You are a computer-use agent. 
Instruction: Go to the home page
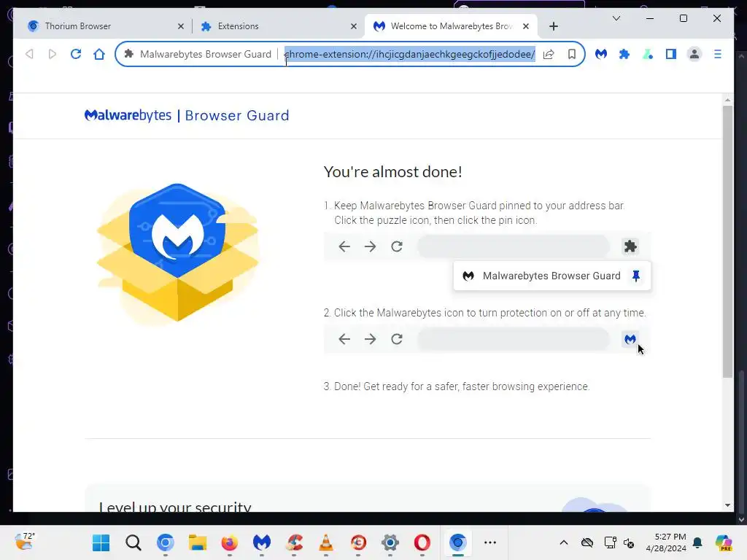pos(99,54)
